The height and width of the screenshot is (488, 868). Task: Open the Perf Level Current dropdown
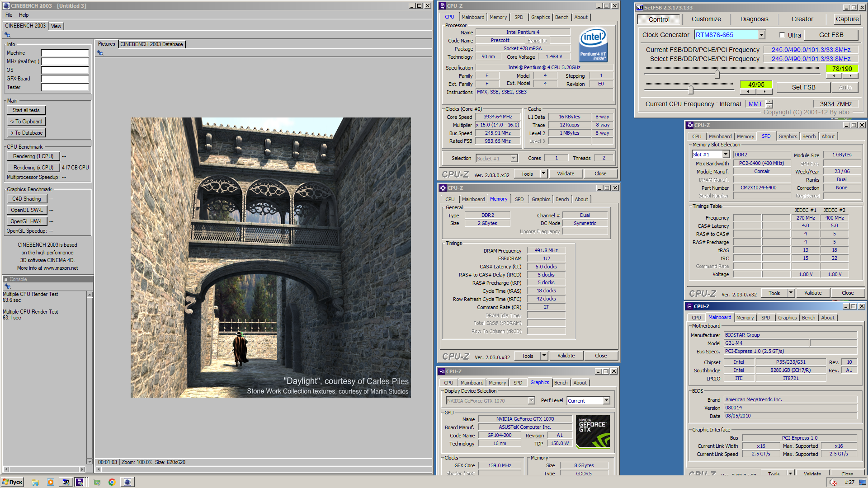pos(606,400)
